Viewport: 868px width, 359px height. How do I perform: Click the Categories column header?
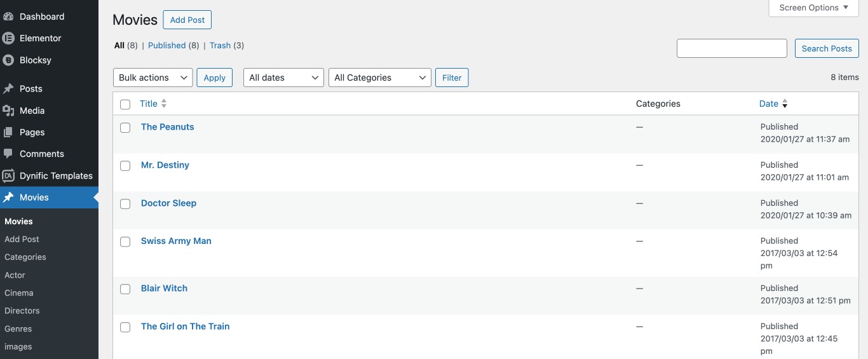pyautogui.click(x=658, y=104)
